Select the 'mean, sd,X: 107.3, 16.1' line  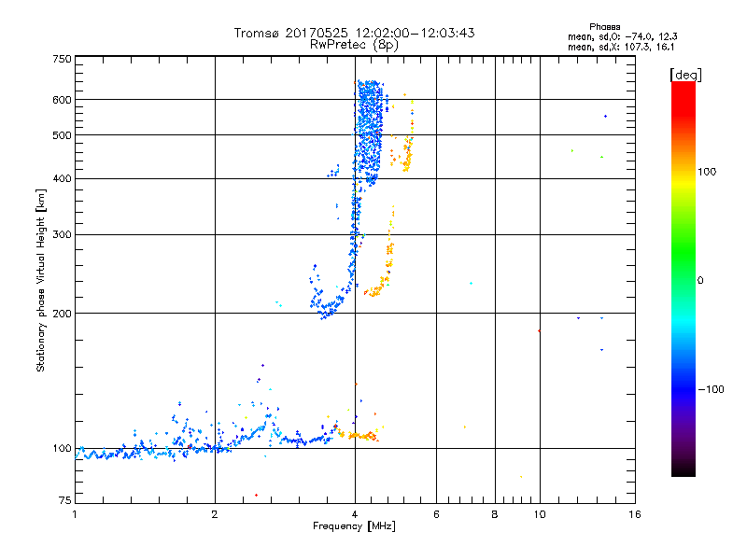[x=621, y=47]
